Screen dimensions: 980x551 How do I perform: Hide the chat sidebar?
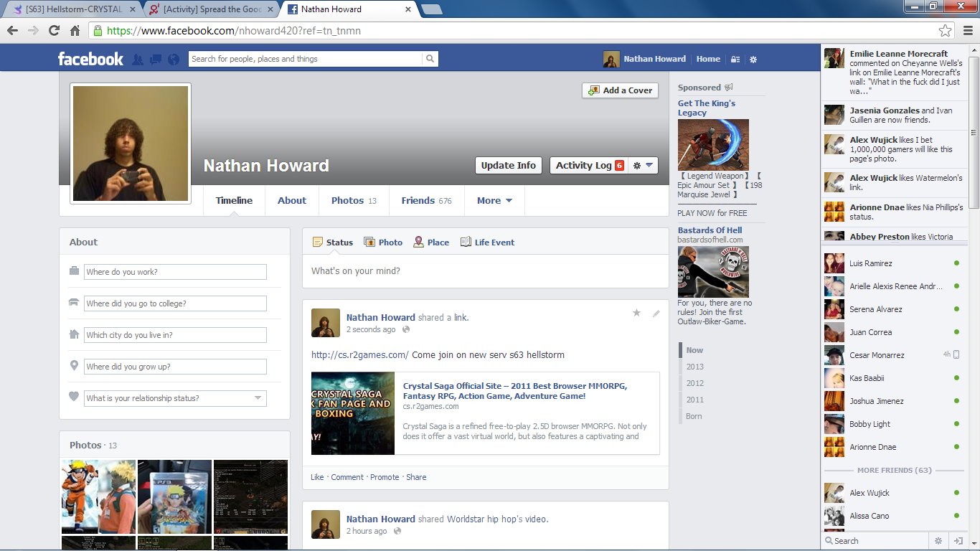click(958, 541)
